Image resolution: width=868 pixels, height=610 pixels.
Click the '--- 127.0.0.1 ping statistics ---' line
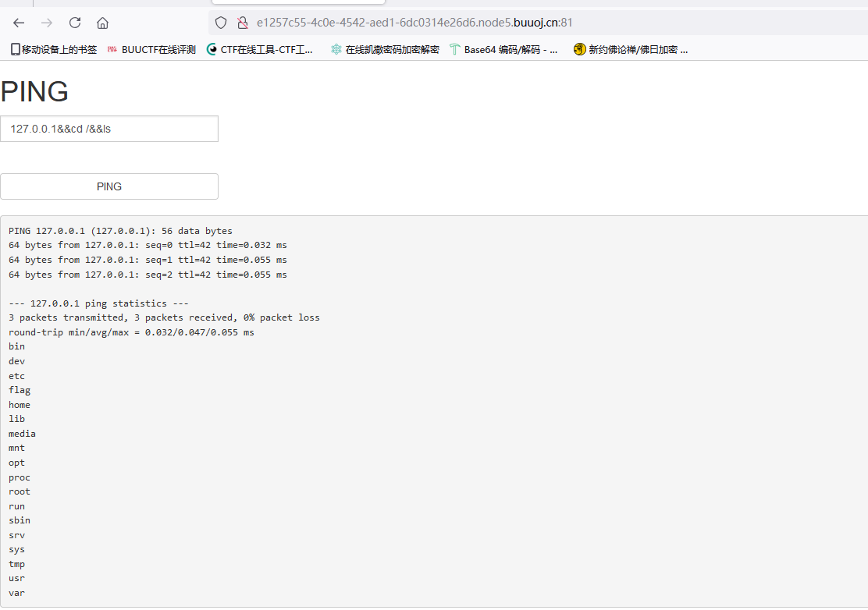(98, 303)
